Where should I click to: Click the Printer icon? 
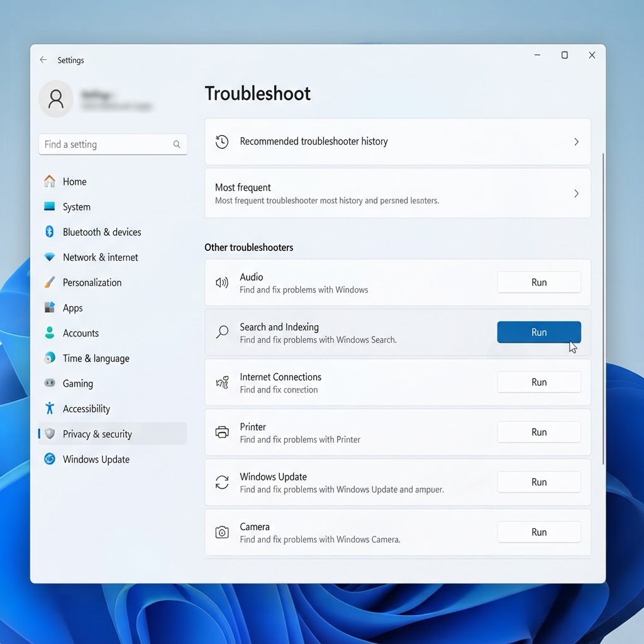[x=222, y=432]
